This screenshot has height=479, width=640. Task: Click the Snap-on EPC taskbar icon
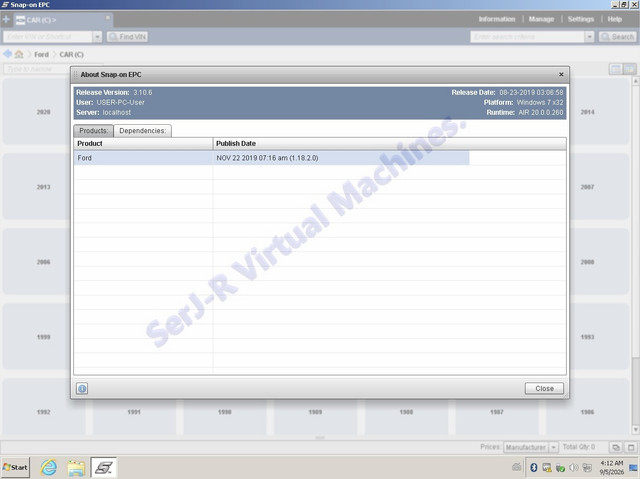[104, 468]
